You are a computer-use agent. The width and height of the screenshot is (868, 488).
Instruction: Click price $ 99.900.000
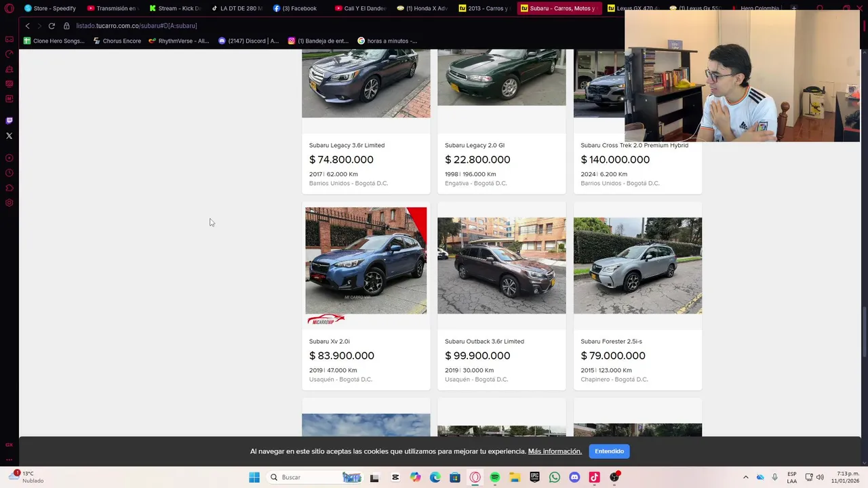pyautogui.click(x=477, y=356)
